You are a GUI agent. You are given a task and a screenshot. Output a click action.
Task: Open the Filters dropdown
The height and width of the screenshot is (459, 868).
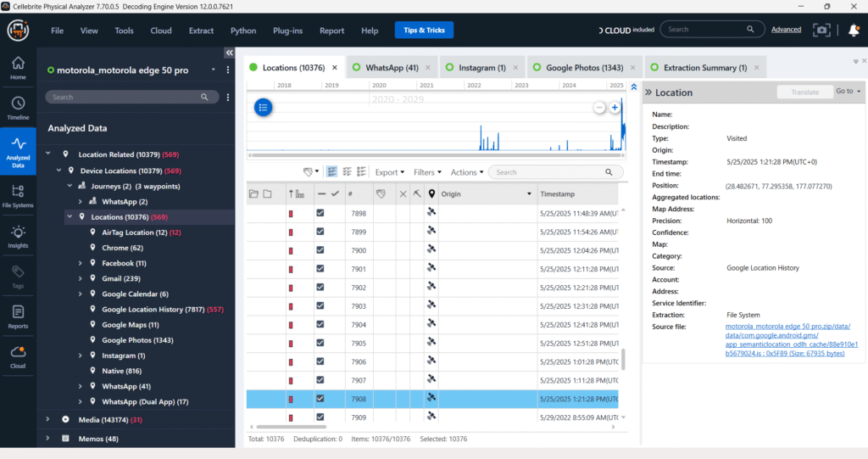coord(427,172)
